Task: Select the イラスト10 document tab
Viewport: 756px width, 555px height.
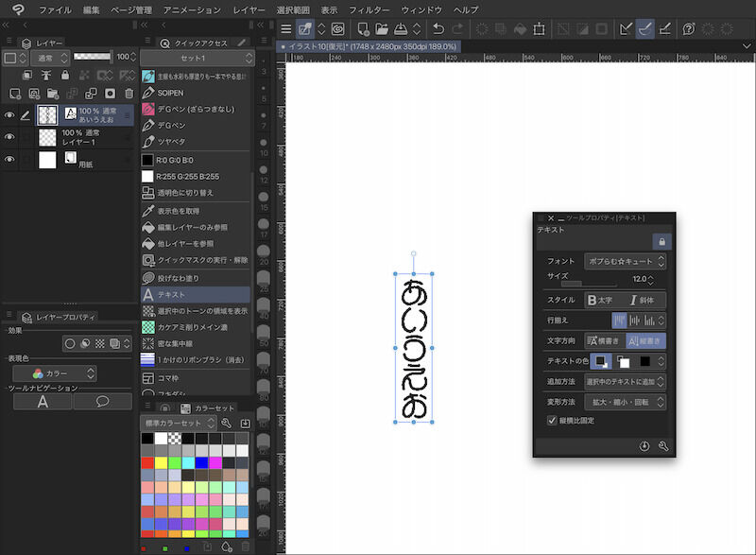Action: [x=369, y=46]
